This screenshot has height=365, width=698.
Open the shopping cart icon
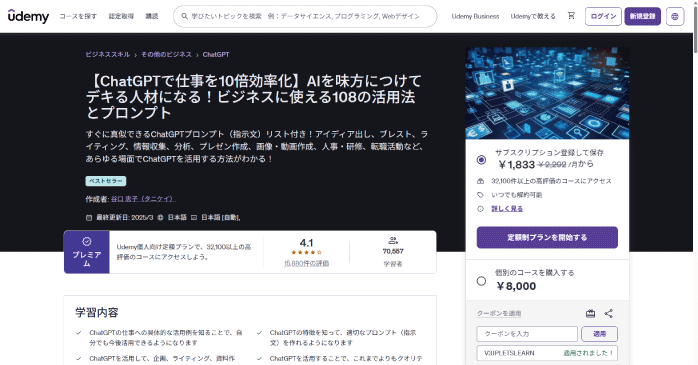click(x=571, y=16)
